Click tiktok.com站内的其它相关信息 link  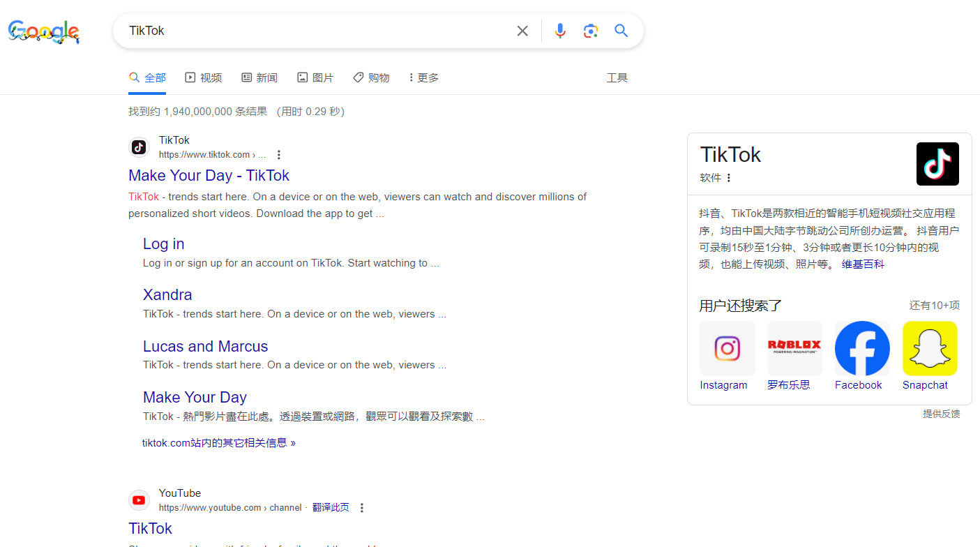(219, 442)
